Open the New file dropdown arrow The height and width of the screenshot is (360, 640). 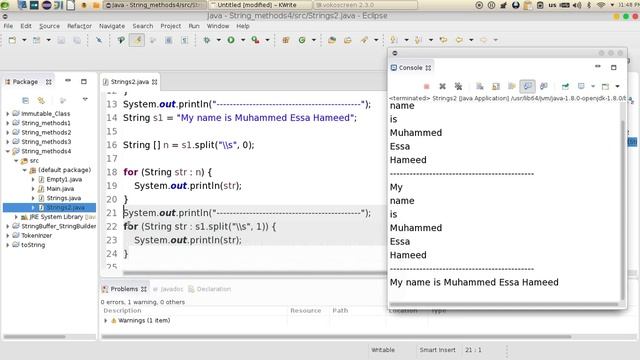[24, 40]
